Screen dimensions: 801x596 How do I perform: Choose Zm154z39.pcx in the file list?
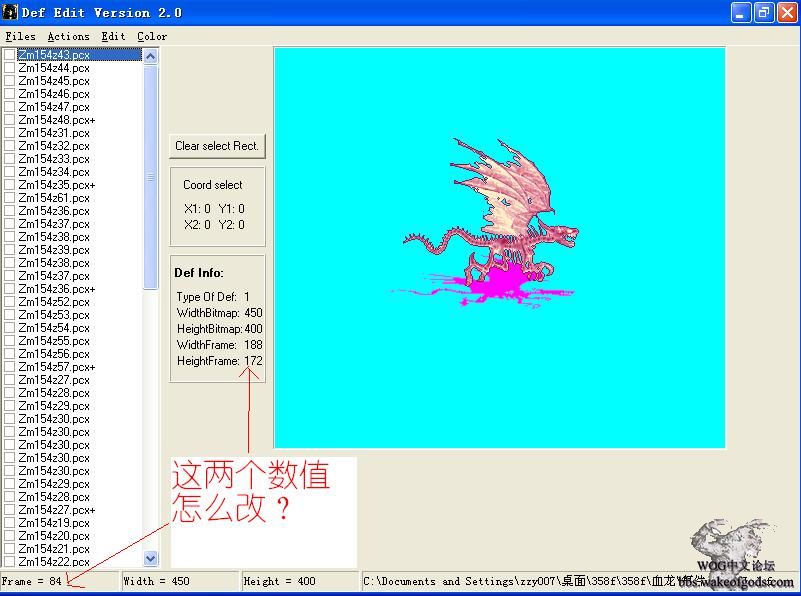pos(54,250)
